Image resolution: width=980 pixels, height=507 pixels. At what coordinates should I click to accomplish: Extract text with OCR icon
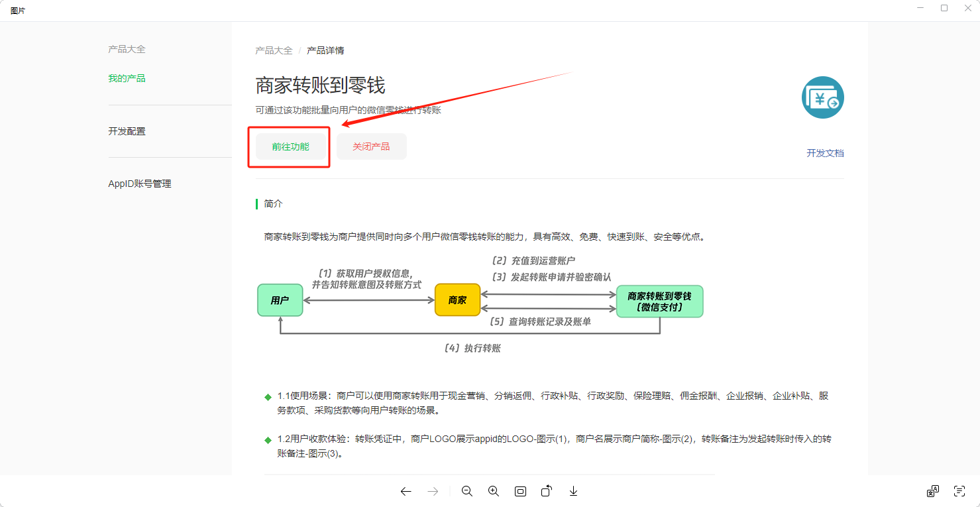click(959, 491)
